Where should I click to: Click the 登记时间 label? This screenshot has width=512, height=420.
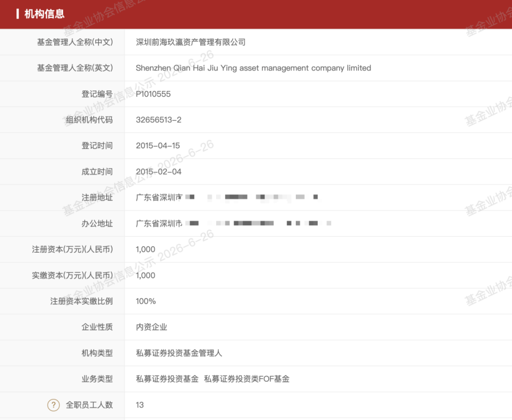pos(97,146)
